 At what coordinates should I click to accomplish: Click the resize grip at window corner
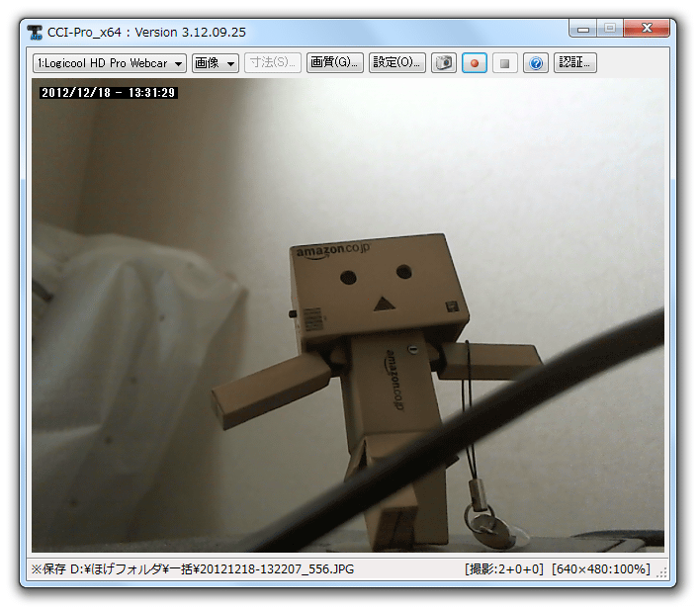[661, 572]
